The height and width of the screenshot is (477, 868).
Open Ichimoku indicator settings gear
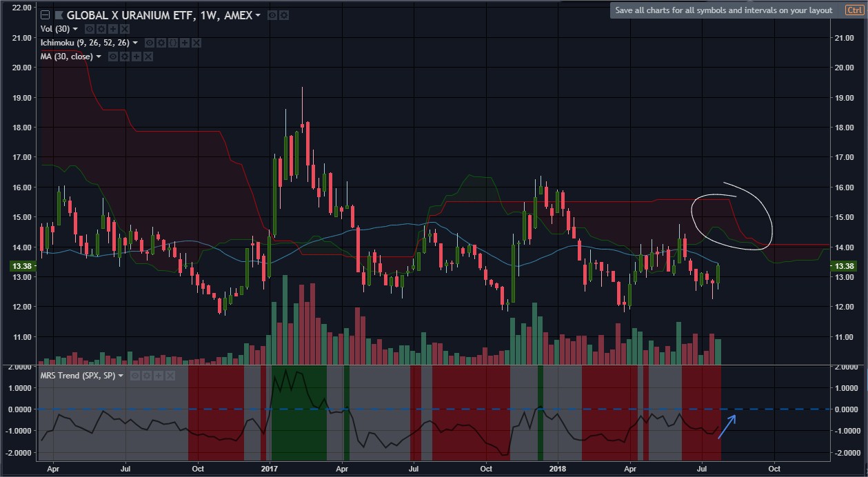[x=161, y=43]
